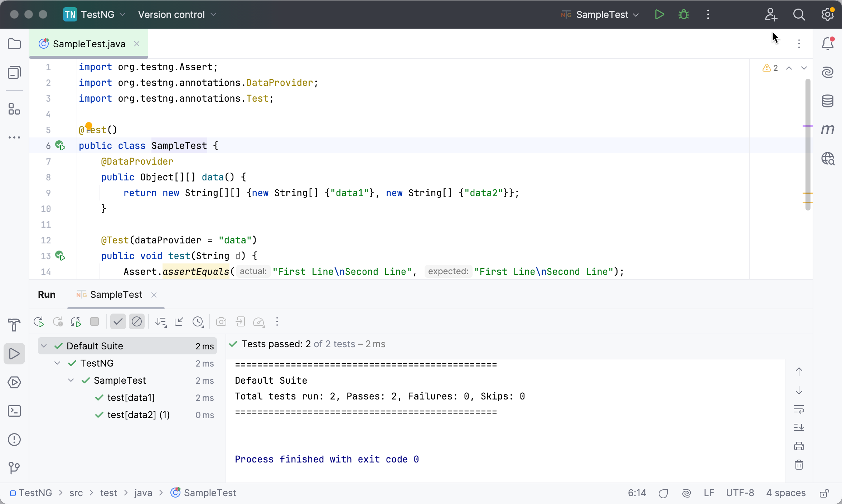The image size is (842, 504).
Task: Open the Database tool window
Action: click(828, 101)
